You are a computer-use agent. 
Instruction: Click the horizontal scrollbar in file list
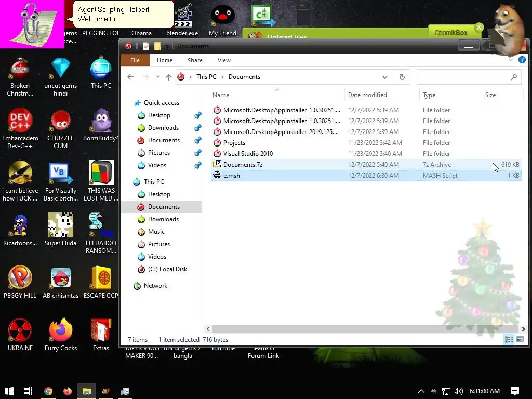365,329
